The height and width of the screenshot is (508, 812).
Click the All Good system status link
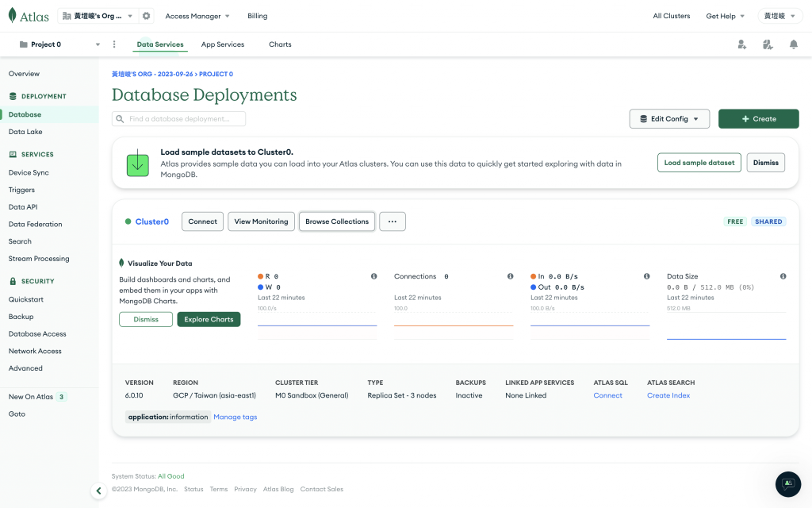(x=171, y=476)
